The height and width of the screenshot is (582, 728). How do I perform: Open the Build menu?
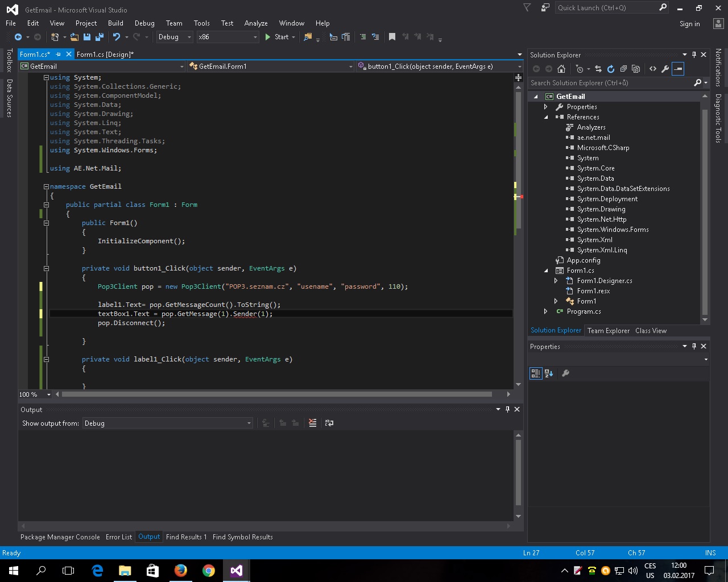115,23
